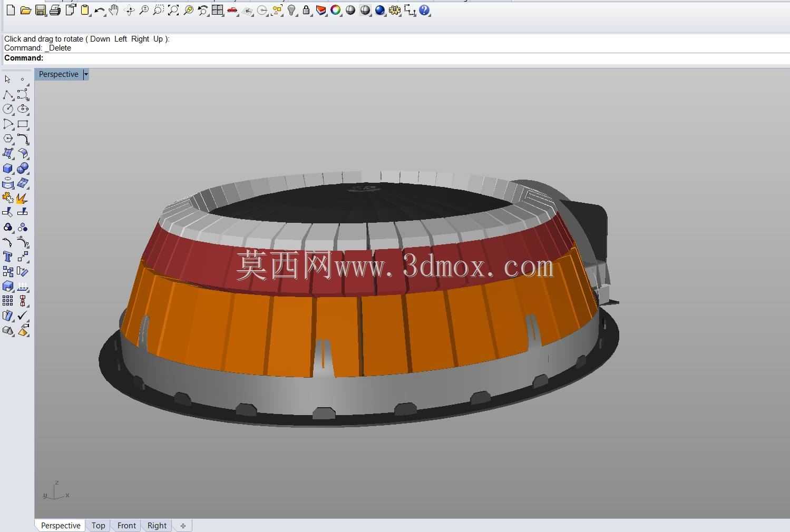Screen dimensions: 790x532
Task: Select the rectangular Array grid tool
Action: point(8,301)
